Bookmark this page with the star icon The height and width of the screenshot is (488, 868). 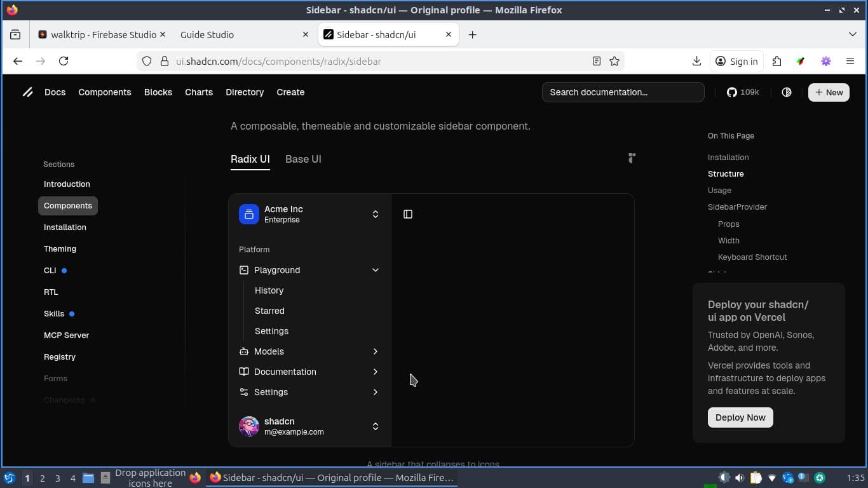coord(614,61)
